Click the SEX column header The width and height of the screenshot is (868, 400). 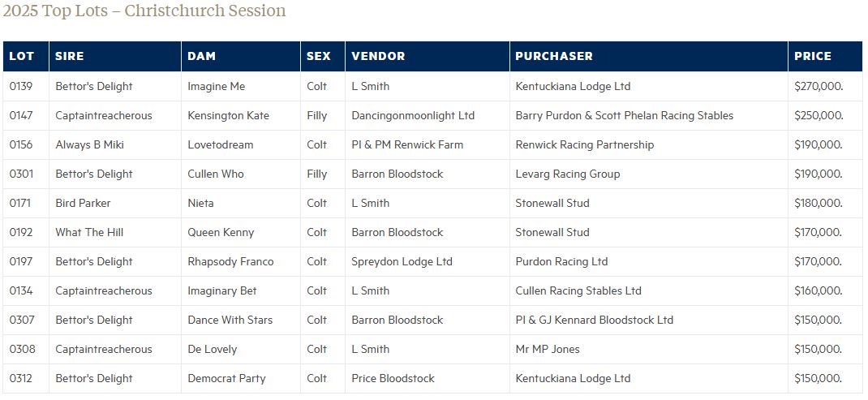[319, 57]
